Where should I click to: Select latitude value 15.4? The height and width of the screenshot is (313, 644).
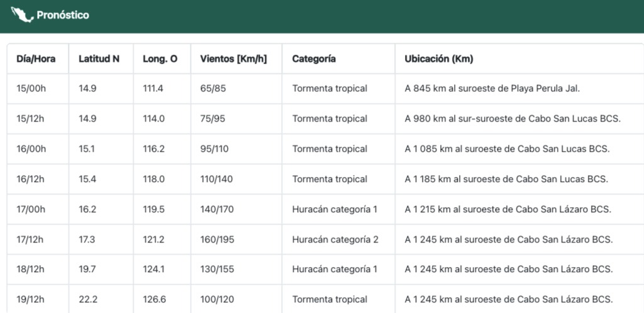(x=87, y=179)
